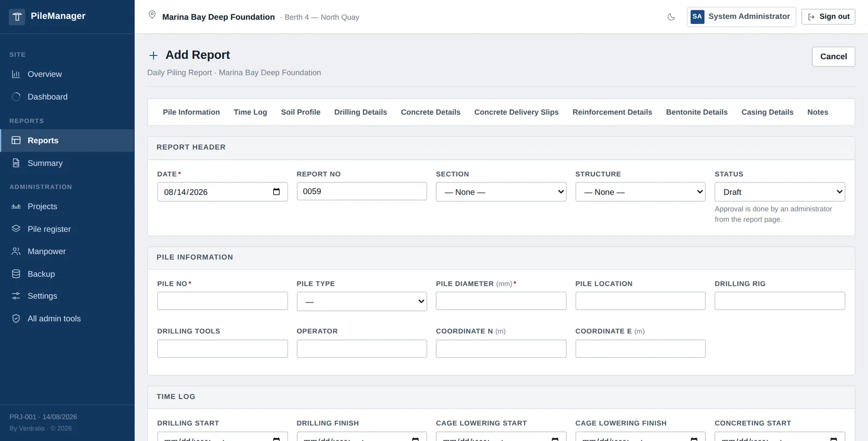Click the Overview bar chart icon
This screenshot has height=441, width=868.
pyautogui.click(x=16, y=74)
